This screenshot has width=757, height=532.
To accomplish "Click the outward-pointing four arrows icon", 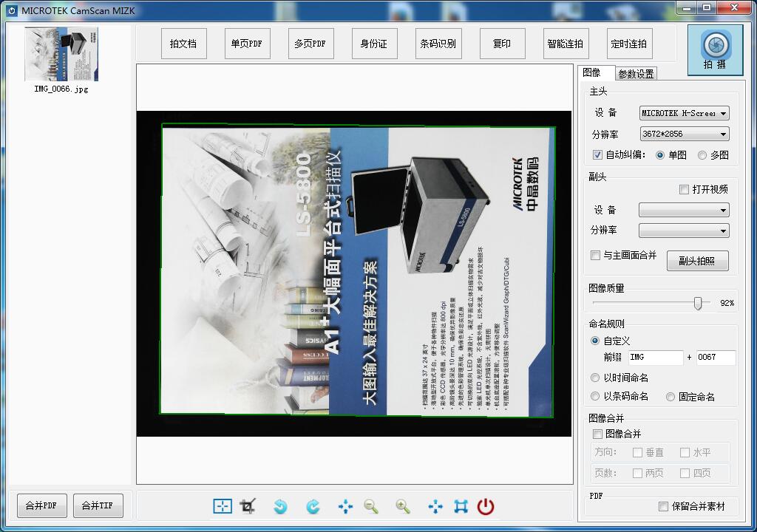I will click(435, 506).
